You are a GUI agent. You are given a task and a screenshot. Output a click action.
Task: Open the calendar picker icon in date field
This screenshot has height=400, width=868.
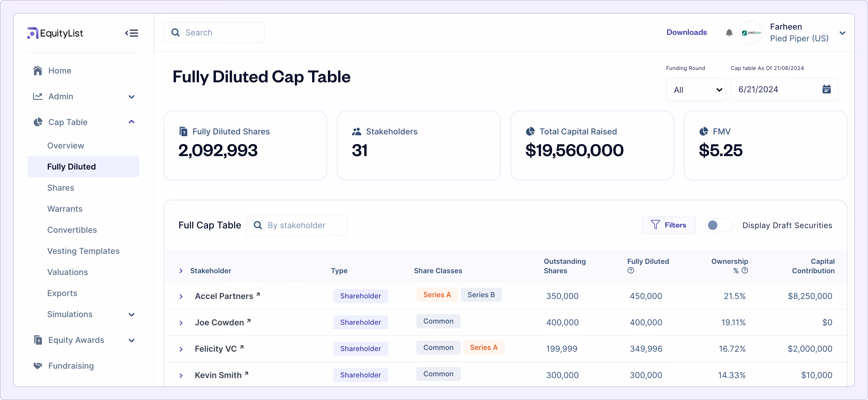[x=827, y=89]
